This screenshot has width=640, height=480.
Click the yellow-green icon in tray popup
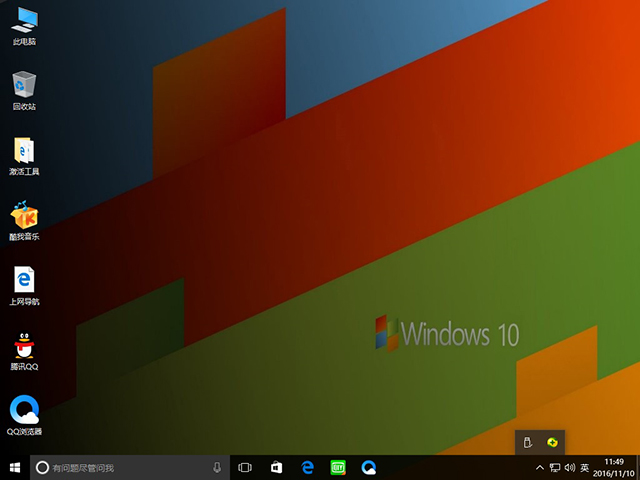point(552,442)
